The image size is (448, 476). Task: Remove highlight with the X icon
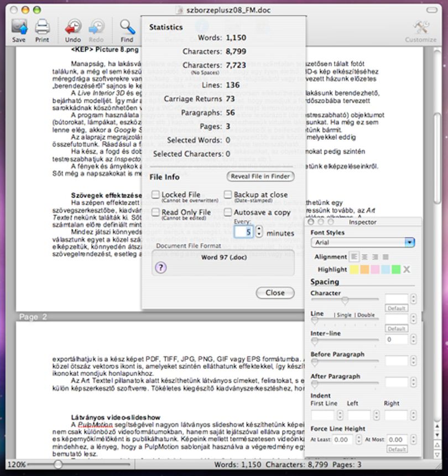click(407, 269)
